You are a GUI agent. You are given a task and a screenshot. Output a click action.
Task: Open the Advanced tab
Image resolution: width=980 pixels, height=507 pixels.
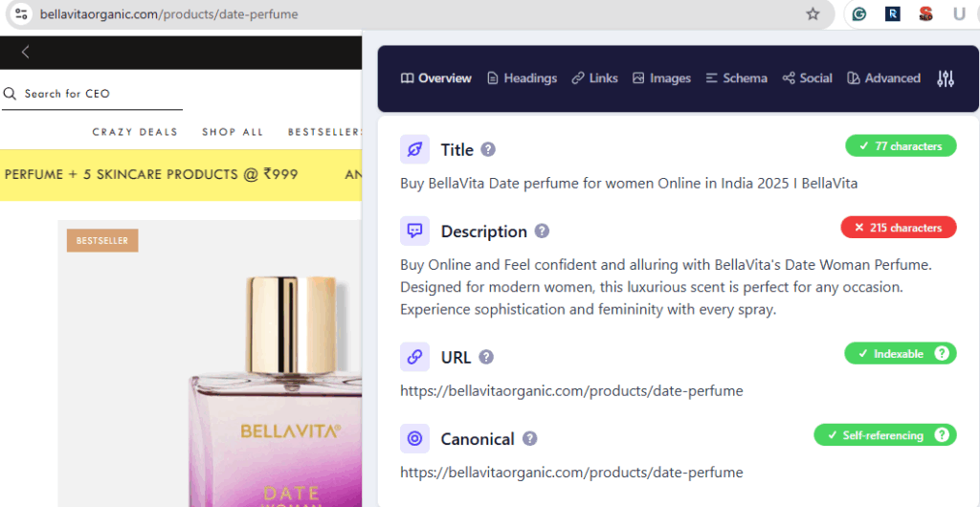coord(883,78)
